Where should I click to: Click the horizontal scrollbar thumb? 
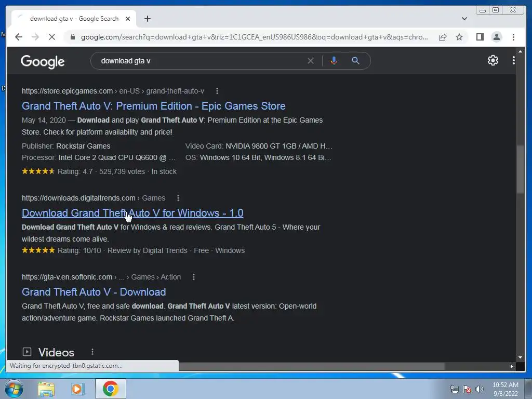pos(312,366)
